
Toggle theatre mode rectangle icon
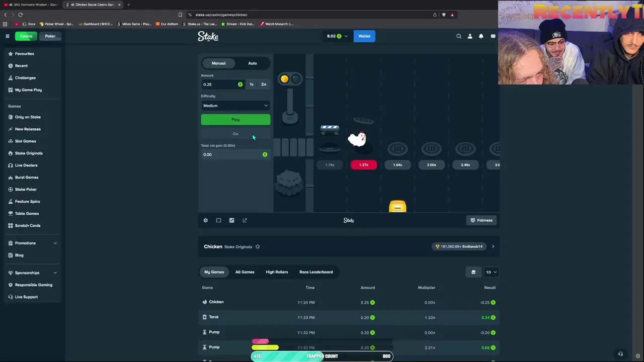pyautogui.click(x=218, y=220)
